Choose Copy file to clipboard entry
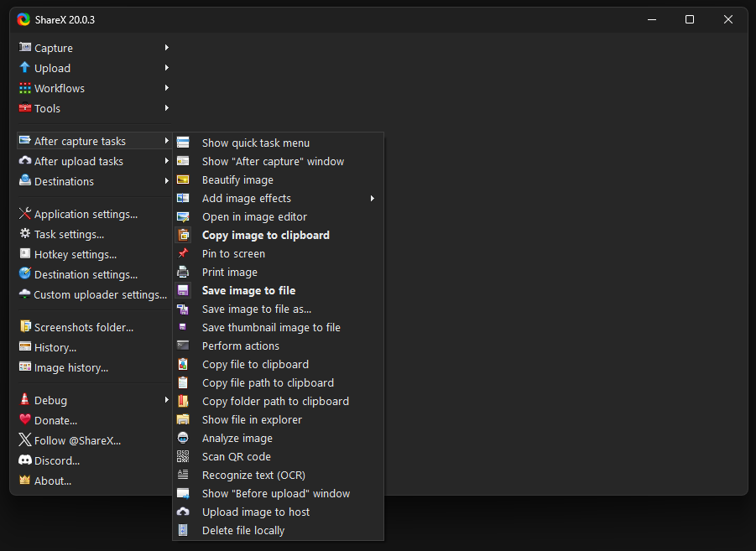 pyautogui.click(x=279, y=365)
